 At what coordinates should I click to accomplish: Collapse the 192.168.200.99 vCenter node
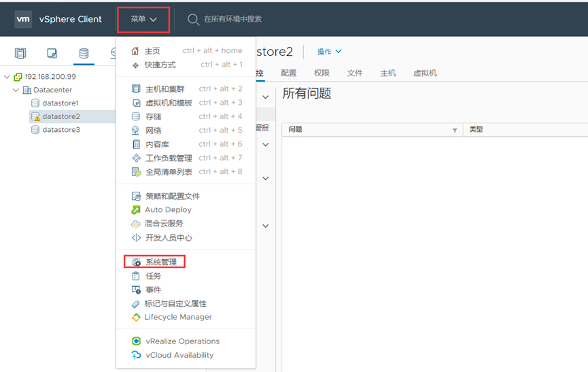coord(7,77)
